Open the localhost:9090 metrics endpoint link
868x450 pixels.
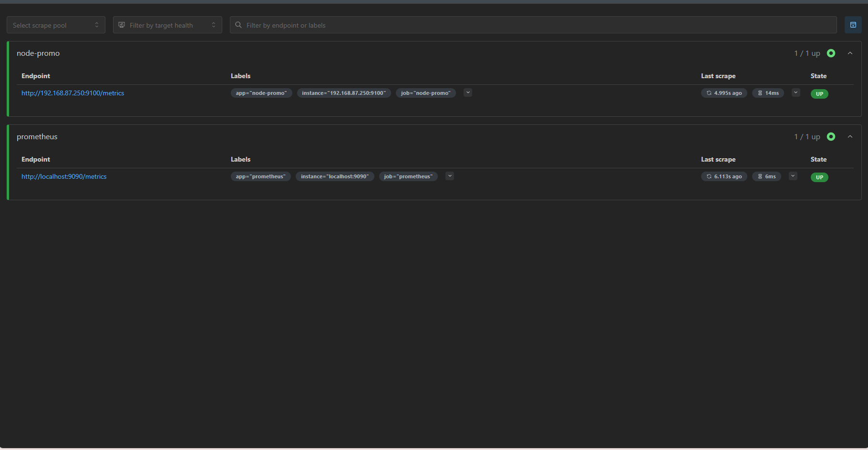pyautogui.click(x=64, y=176)
